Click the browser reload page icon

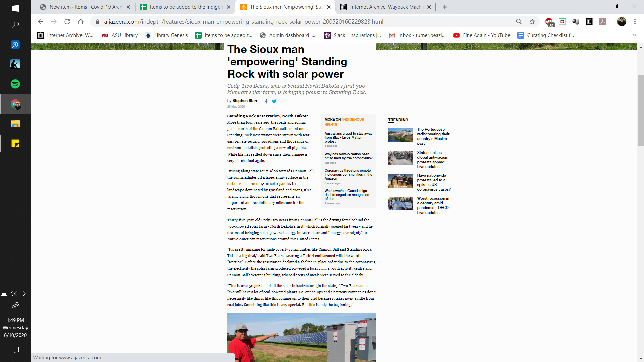coord(67,22)
